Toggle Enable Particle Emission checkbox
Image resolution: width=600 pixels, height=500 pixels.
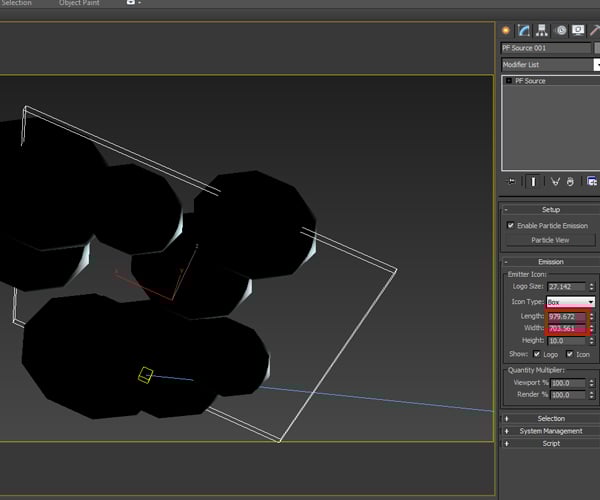[512, 226]
